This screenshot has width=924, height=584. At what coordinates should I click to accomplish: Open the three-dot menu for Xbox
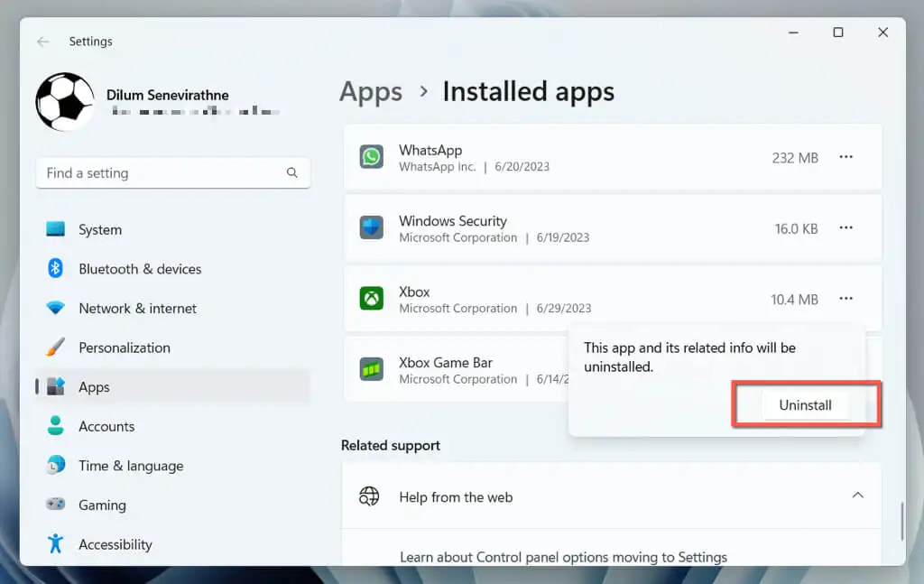pyautogui.click(x=845, y=299)
